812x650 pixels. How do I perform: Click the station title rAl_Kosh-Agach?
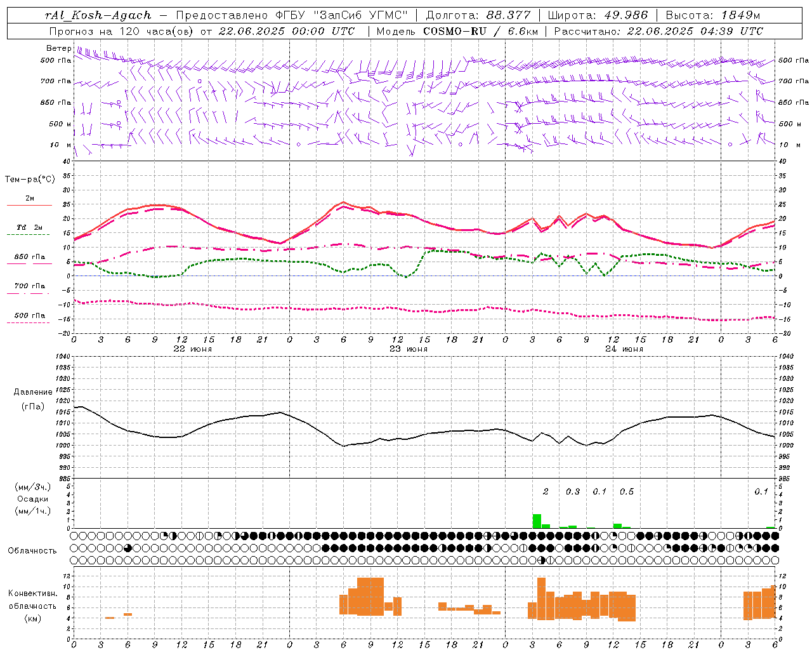(98, 15)
